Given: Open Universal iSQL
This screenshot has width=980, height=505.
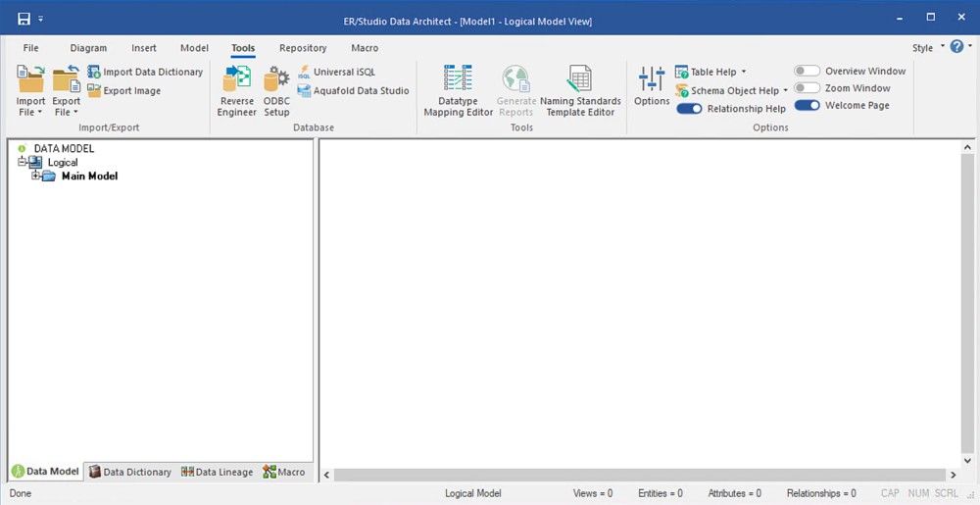Looking at the screenshot, I should pos(336,72).
